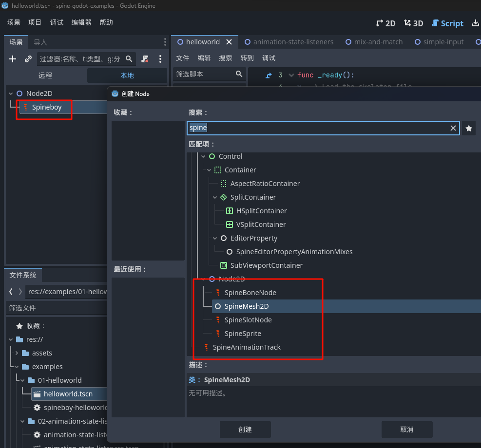Open the 调试 main menu
The height and width of the screenshot is (448, 481).
(57, 22)
